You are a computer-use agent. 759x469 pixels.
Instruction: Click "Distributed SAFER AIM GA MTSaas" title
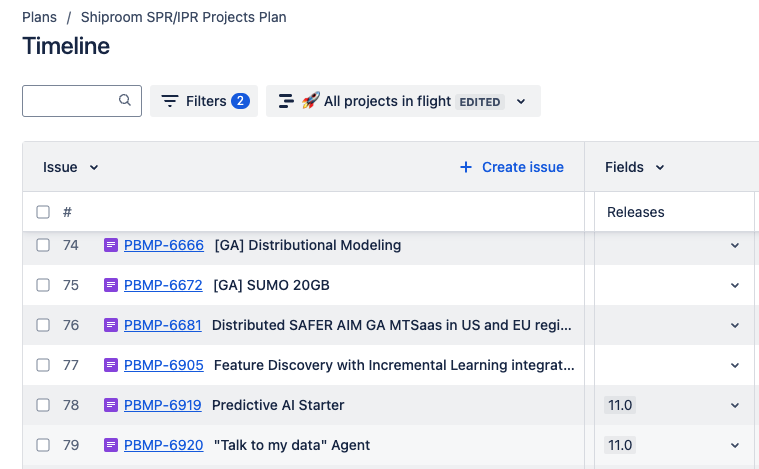(392, 325)
